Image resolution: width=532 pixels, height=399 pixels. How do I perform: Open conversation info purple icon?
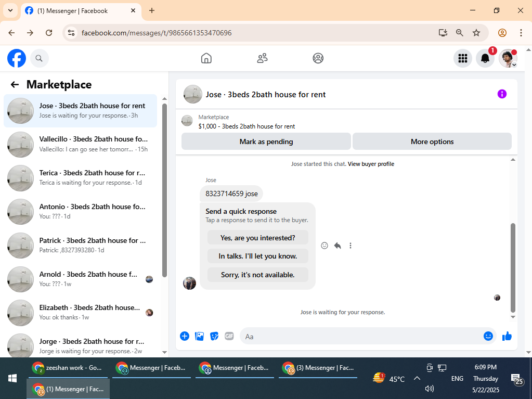502,94
